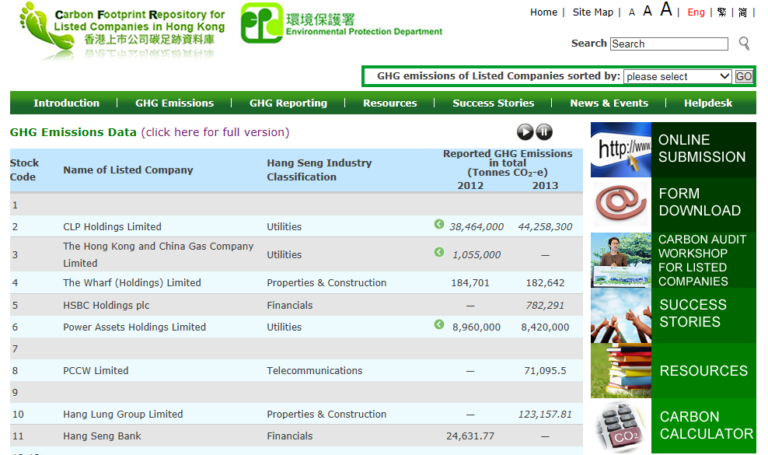Click the Online Submission http thumbnail
This screenshot has height=455, width=768.
(621, 149)
